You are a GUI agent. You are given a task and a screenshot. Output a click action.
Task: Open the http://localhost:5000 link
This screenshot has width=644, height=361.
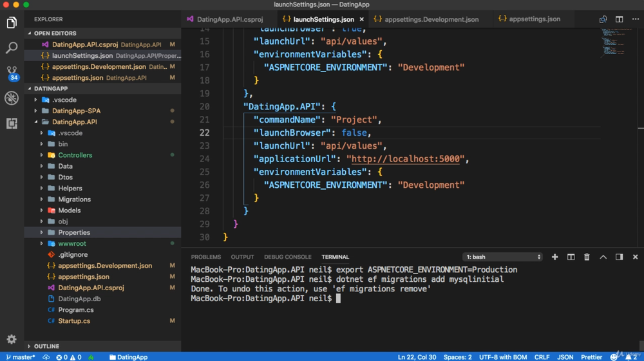403,159
